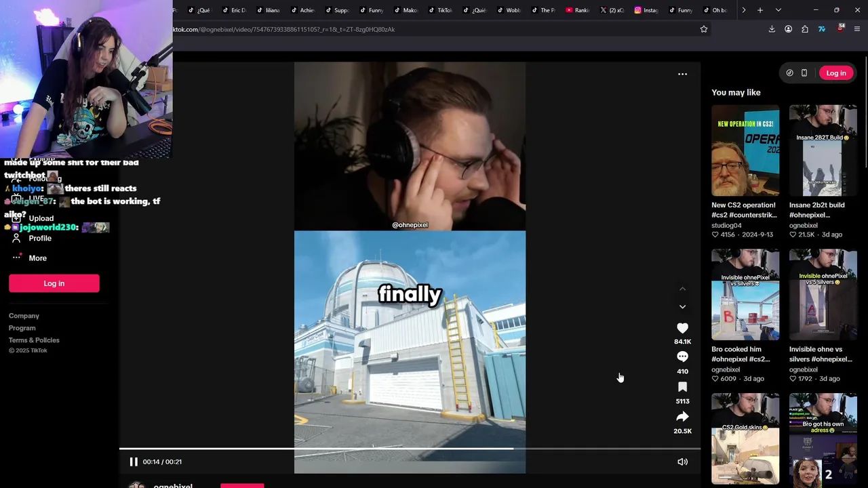
Task: Open the three-dot video options menu
Action: (x=682, y=74)
